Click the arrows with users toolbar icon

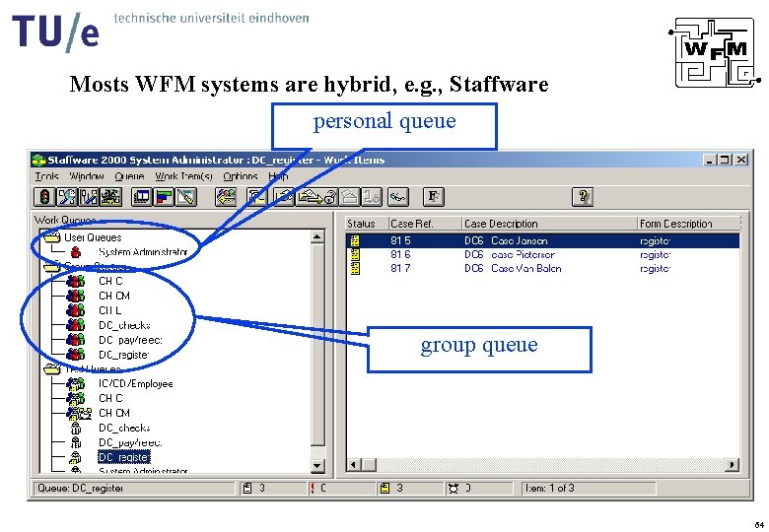click(226, 197)
